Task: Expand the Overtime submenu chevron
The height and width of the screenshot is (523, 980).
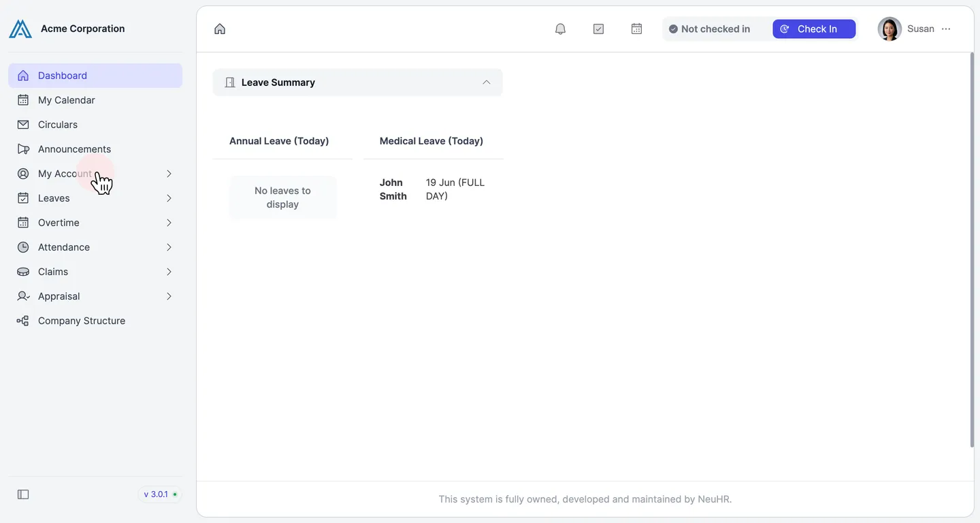Action: 169,223
